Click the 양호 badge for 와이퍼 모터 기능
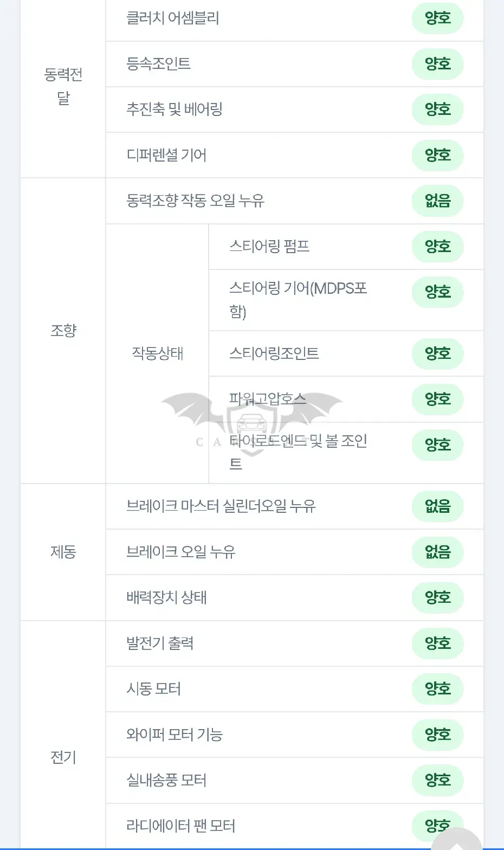The image size is (504, 850). pos(438,735)
